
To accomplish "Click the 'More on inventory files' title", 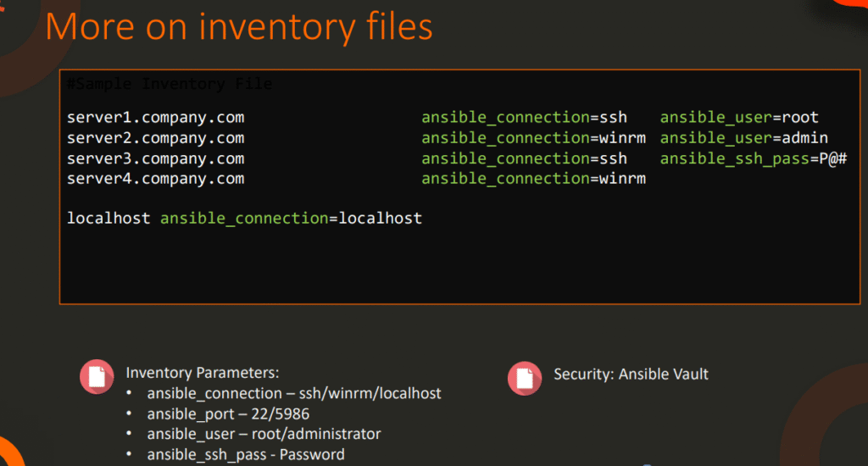I will point(239,26).
